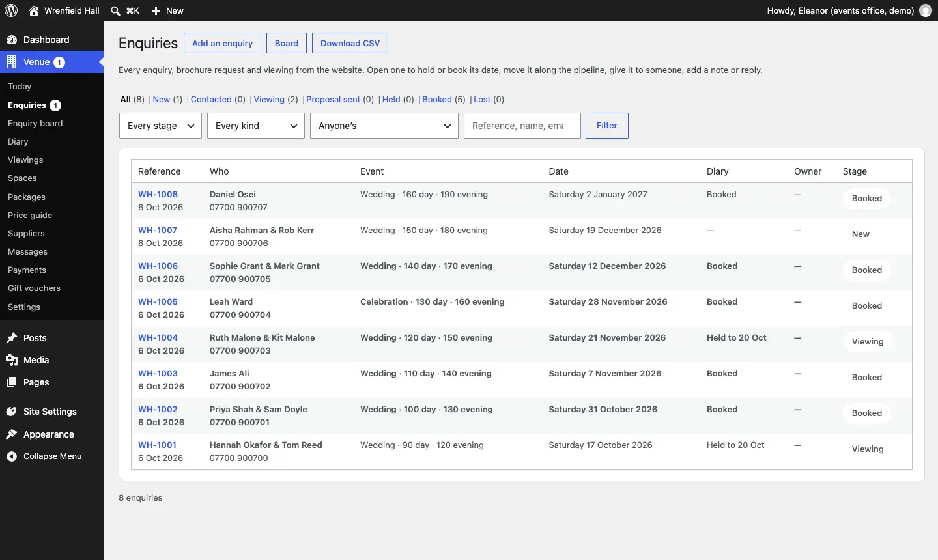Expand the Every kind dropdown

(x=256, y=126)
